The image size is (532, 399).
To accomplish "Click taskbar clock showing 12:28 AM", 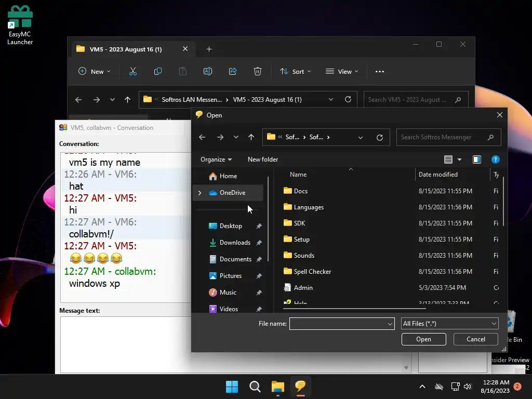I will point(495,387).
